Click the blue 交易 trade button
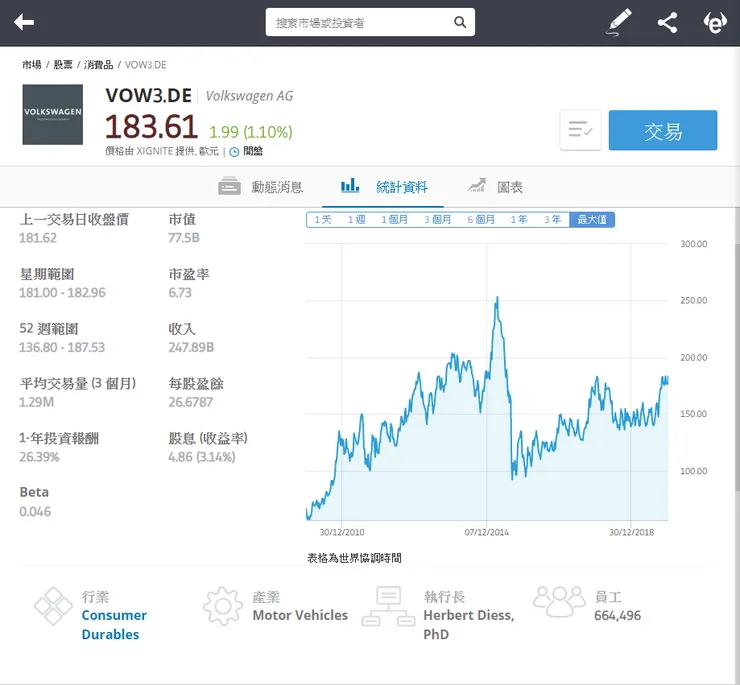This screenshot has width=740, height=685. (x=663, y=130)
